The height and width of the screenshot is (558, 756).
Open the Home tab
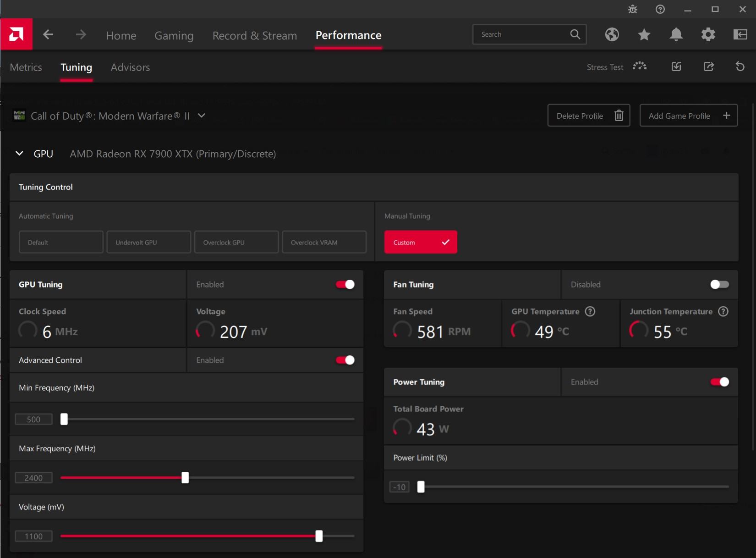click(x=121, y=35)
